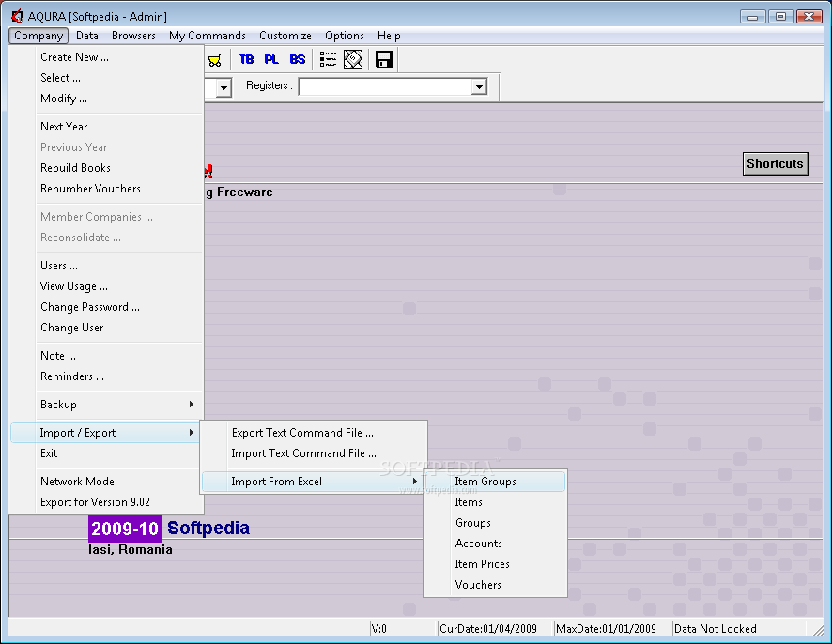This screenshot has height=644, width=832.
Task: Select Exit from Company menu
Action: 106,453
